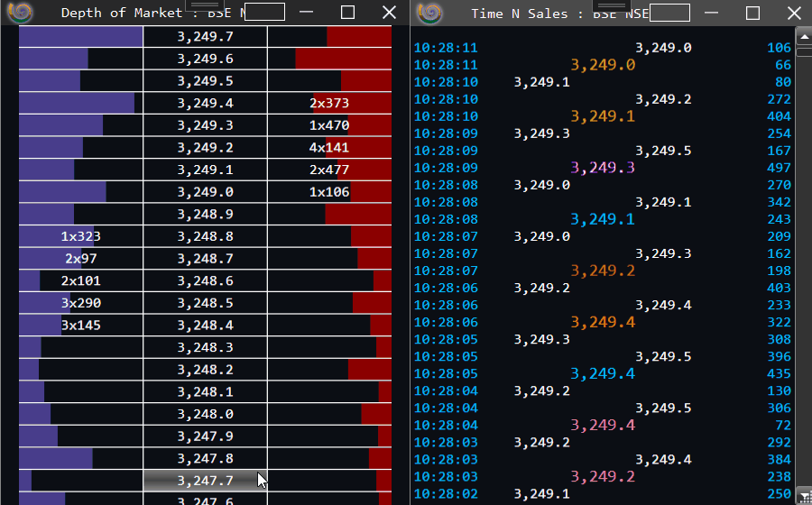Image resolution: width=812 pixels, height=505 pixels.
Task: Minimize the Time N Sales window
Action: pyautogui.click(x=712, y=13)
